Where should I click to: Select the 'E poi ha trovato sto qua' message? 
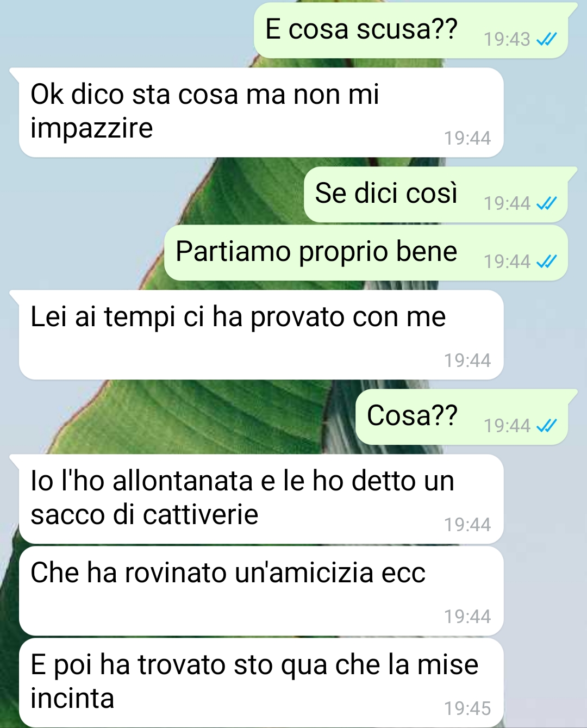pos(261,683)
